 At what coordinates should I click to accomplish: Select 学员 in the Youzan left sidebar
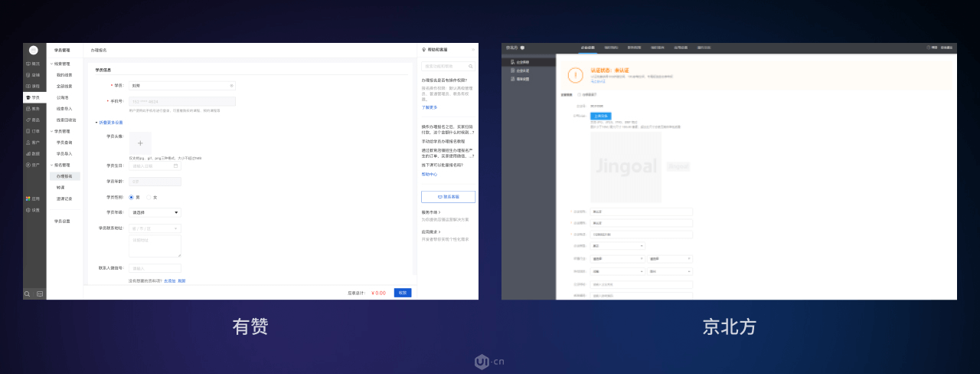34,97
